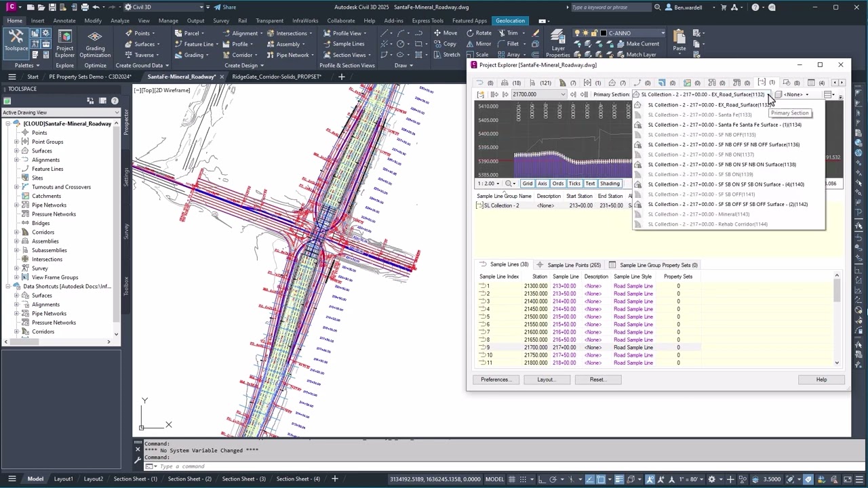Expand the Point Groups tree node
The image size is (868, 488).
(x=16, y=142)
